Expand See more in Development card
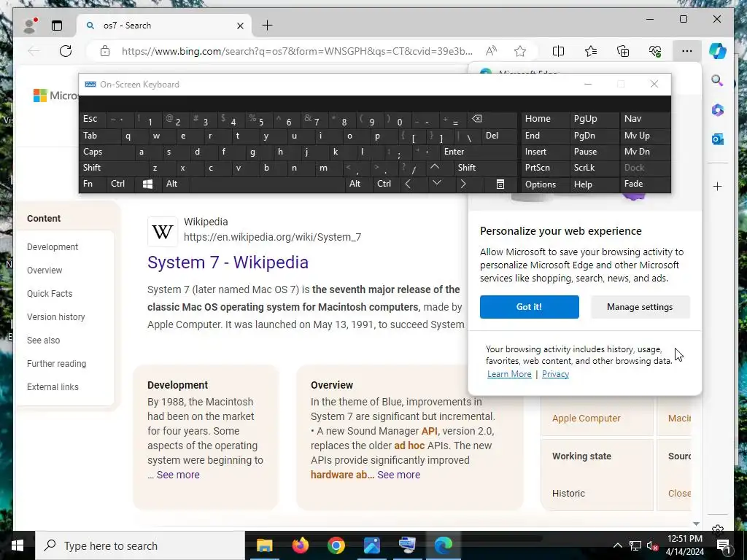The height and width of the screenshot is (560, 747). pyautogui.click(x=178, y=475)
